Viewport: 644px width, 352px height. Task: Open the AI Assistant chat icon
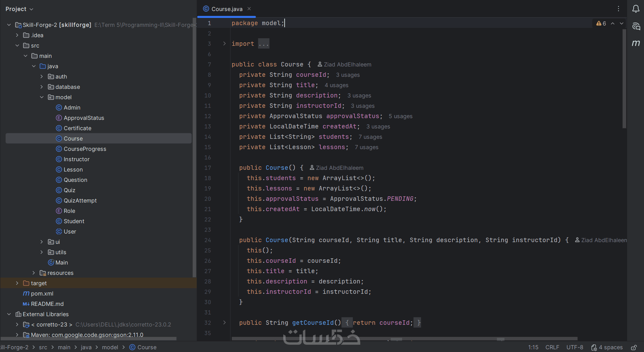click(636, 27)
